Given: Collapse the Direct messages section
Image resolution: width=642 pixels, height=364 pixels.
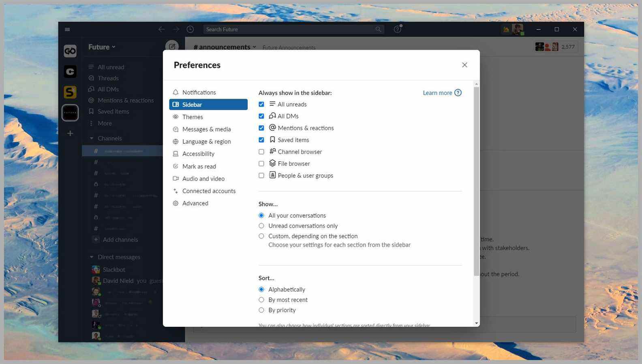Looking at the screenshot, I should pos(92,257).
